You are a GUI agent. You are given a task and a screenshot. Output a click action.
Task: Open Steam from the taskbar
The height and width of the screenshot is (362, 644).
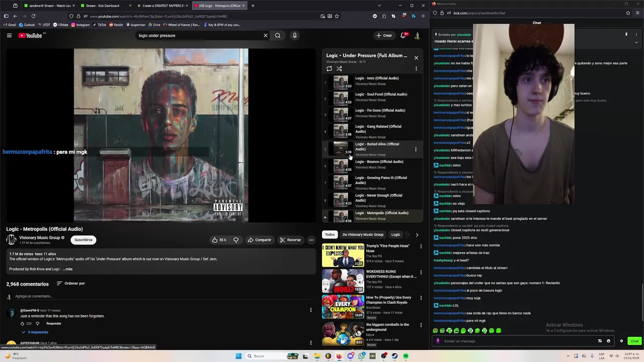point(394,356)
